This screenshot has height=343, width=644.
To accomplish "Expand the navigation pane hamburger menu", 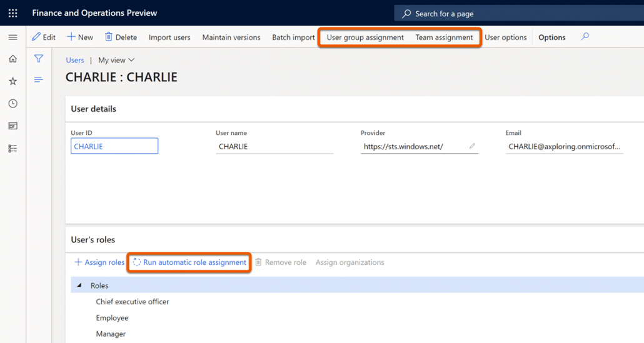I will click(13, 37).
